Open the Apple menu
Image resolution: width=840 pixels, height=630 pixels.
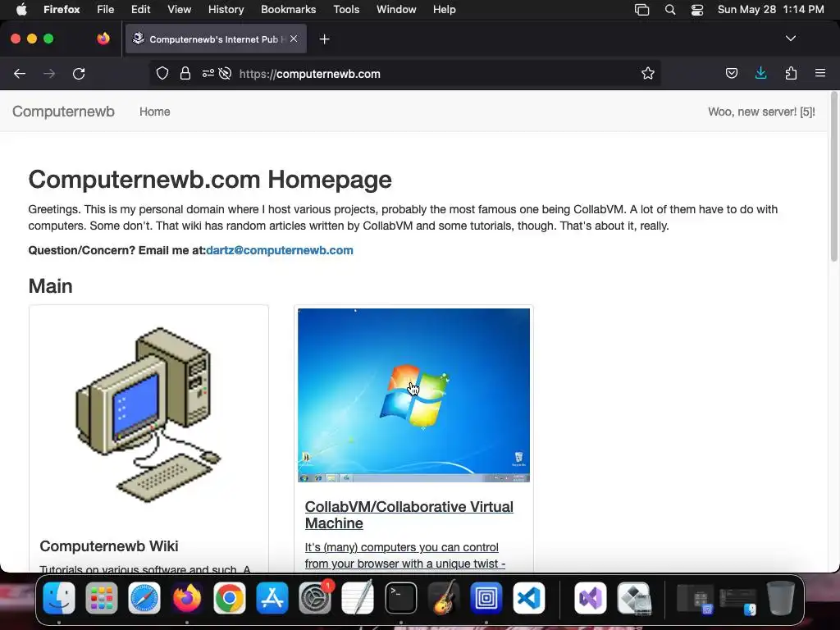[21, 9]
